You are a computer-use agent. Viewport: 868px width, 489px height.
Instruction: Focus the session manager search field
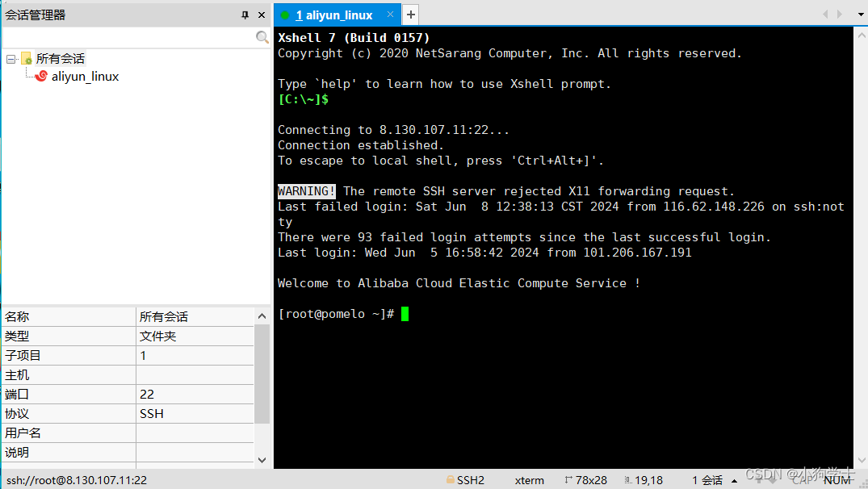pos(129,37)
